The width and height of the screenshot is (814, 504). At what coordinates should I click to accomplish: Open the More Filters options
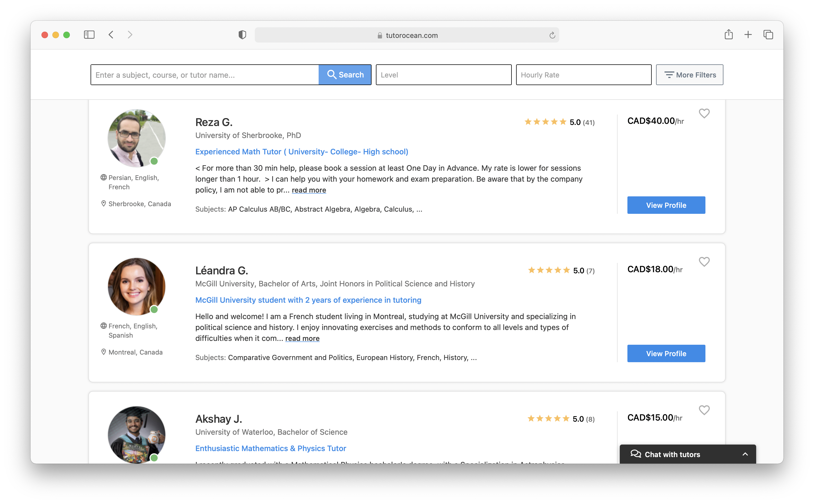[689, 75]
